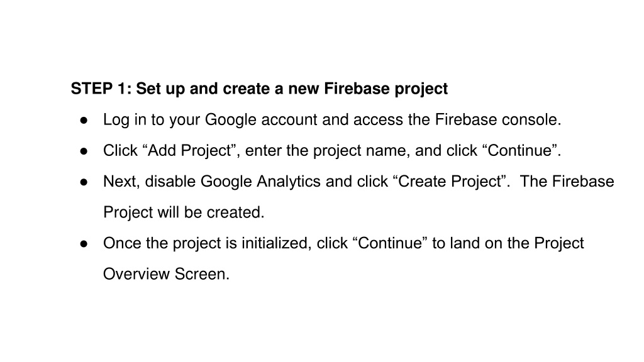Click the STEP 1 heading text
The height and width of the screenshot is (362, 644).
pos(259,89)
